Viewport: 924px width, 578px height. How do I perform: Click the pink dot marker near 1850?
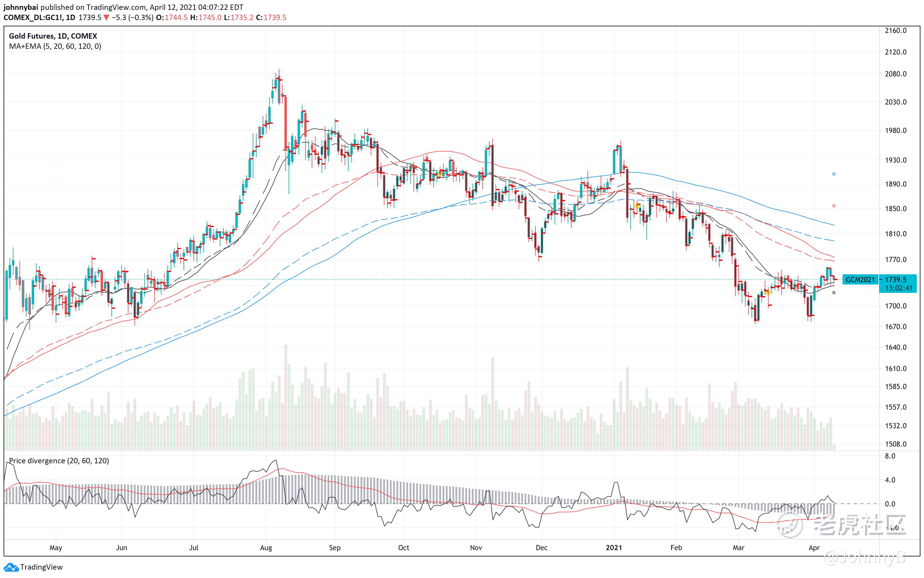coord(834,206)
